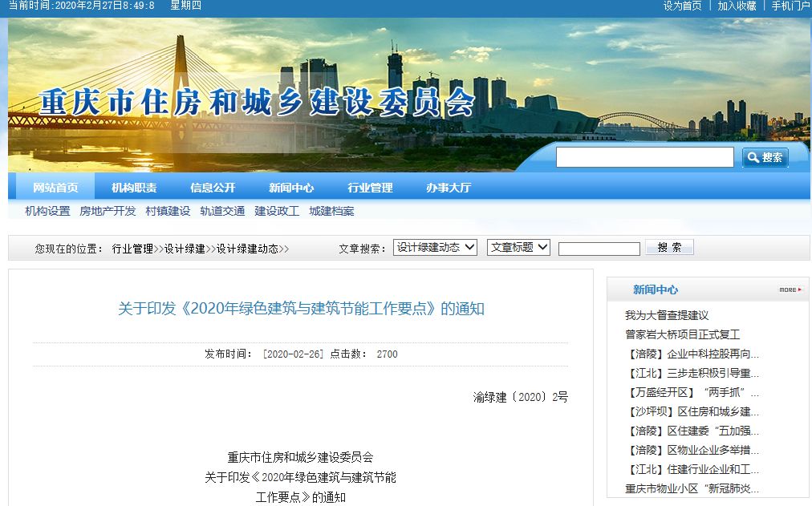This screenshot has height=506, width=812.
Task: Open news item 曾家岩大桥项目正式复工
Action: (x=682, y=334)
